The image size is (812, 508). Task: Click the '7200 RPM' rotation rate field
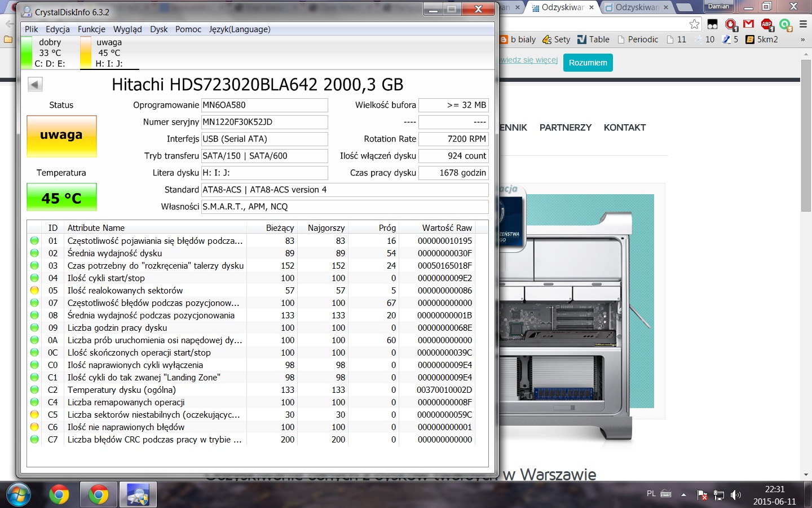pos(453,139)
